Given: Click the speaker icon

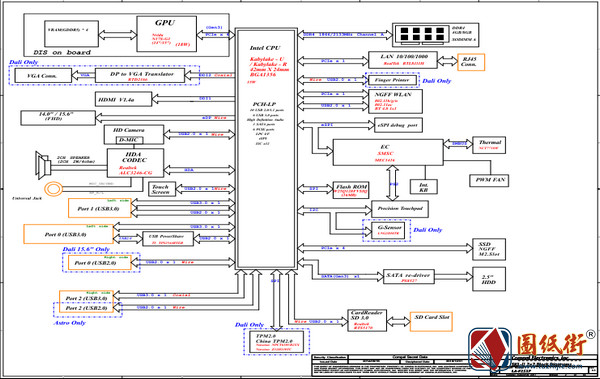Looking at the screenshot, I should tap(43, 165).
